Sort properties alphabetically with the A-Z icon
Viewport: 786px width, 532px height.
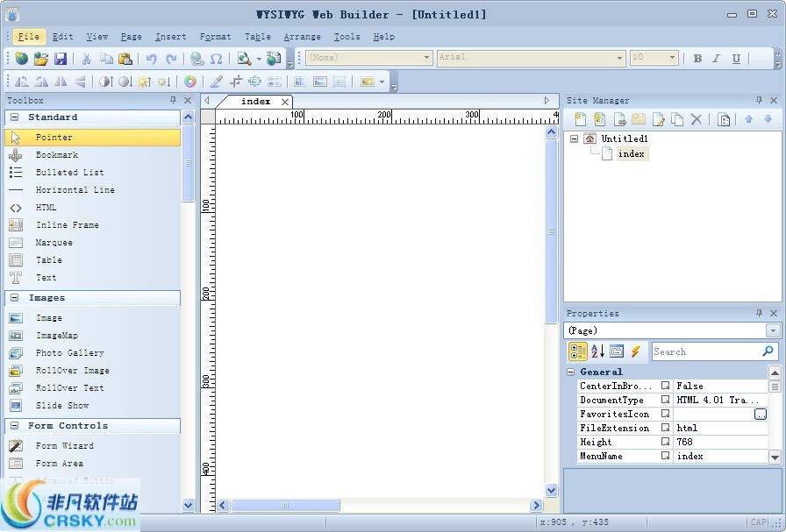pos(597,351)
